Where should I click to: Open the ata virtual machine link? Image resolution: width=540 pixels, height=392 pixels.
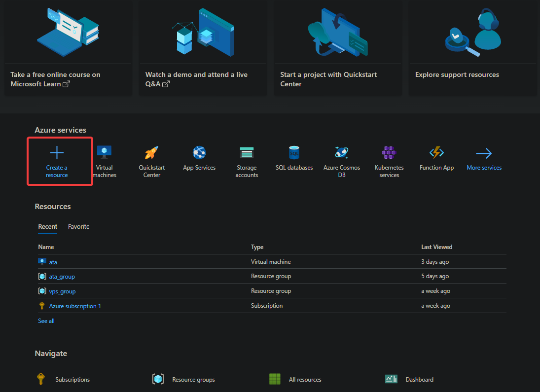tap(53, 262)
